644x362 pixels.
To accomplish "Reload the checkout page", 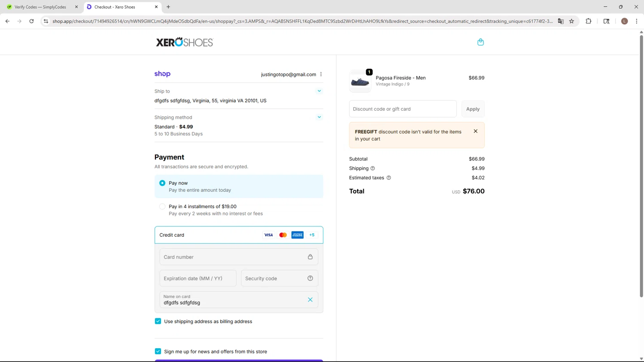I will [x=31, y=21].
